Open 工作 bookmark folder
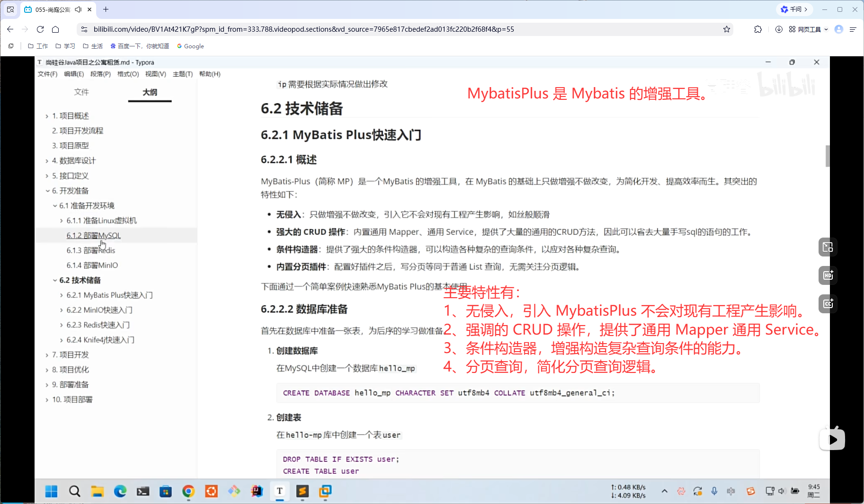The width and height of the screenshot is (864, 504). pos(38,46)
